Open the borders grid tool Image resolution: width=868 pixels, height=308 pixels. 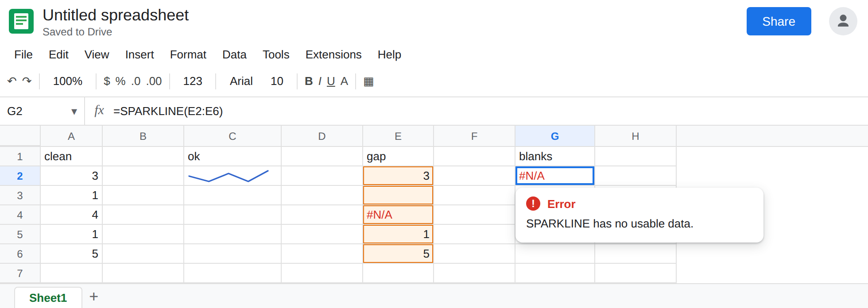click(x=368, y=81)
